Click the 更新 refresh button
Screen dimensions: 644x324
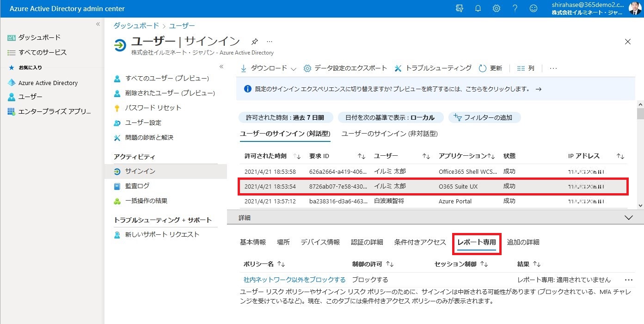(x=491, y=68)
